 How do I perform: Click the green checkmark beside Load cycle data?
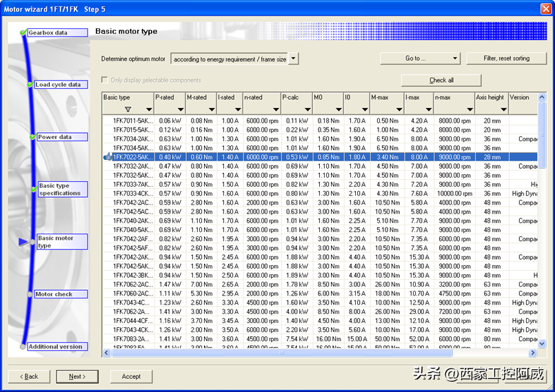point(30,85)
